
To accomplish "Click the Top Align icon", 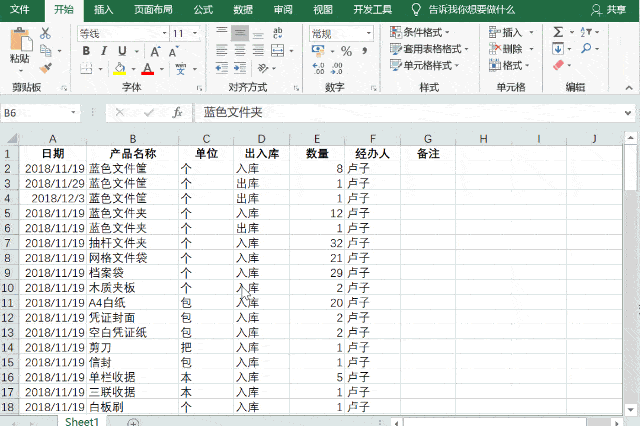I will click(x=222, y=32).
